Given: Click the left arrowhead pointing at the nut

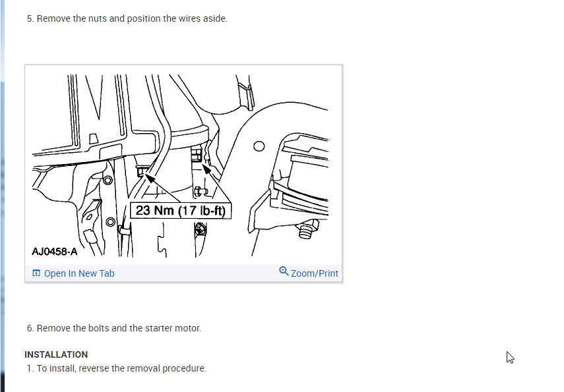Looking at the screenshot, I should point(149,177).
